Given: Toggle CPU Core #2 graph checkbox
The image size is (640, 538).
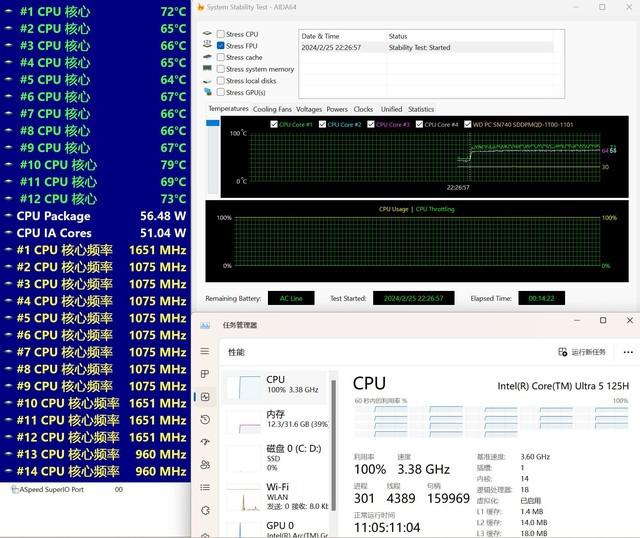Looking at the screenshot, I should click(322, 124).
